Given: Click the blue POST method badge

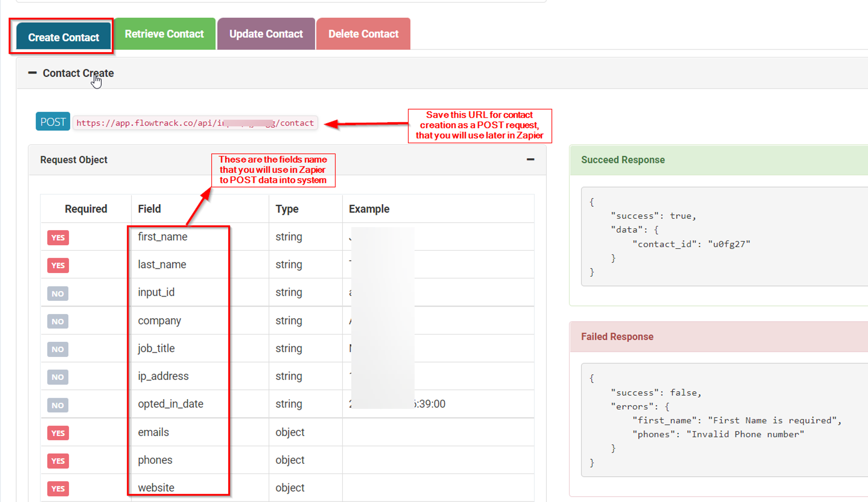Looking at the screenshot, I should point(53,122).
